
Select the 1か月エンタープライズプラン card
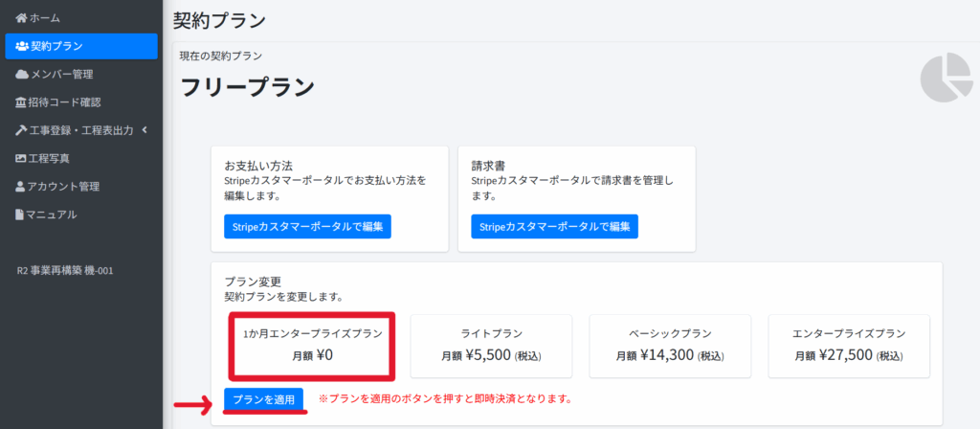click(x=313, y=346)
